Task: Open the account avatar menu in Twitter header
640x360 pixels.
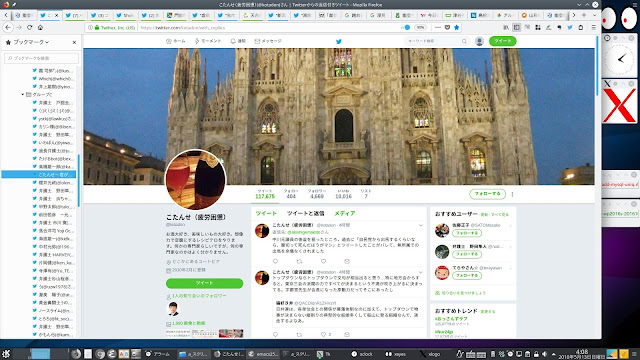Action: (479, 41)
